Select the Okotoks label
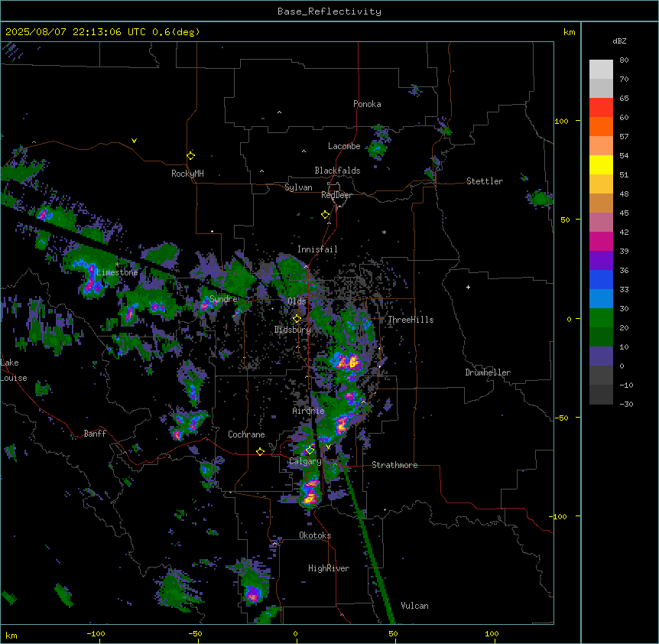 click(x=315, y=535)
